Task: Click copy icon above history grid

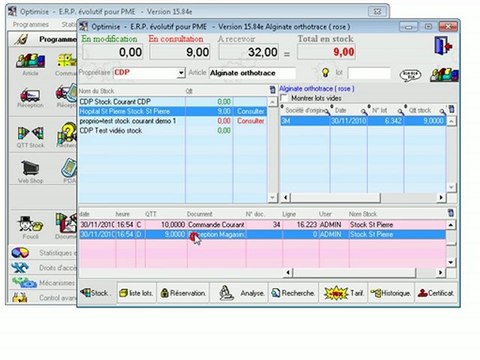Action: 451,213
